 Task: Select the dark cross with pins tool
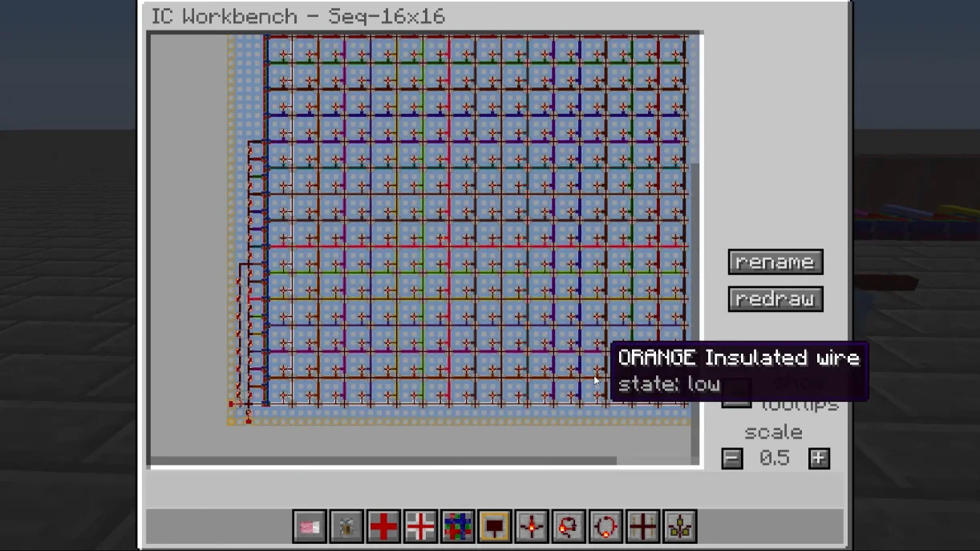(x=642, y=527)
